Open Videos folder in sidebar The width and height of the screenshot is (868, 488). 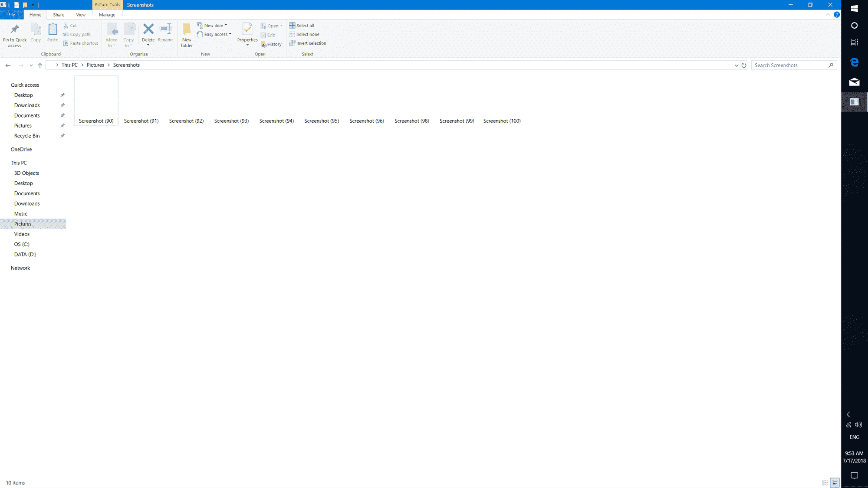(22, 234)
